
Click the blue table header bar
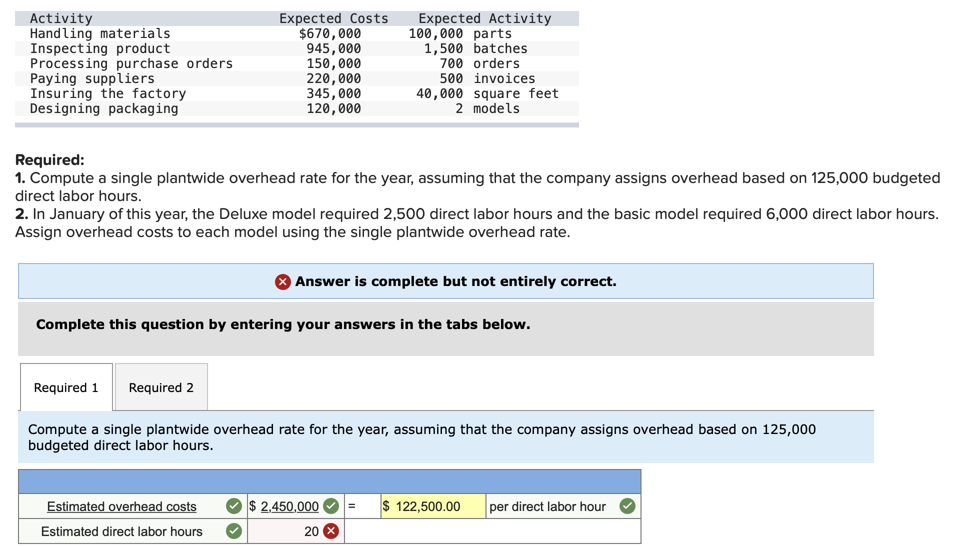tap(329, 481)
